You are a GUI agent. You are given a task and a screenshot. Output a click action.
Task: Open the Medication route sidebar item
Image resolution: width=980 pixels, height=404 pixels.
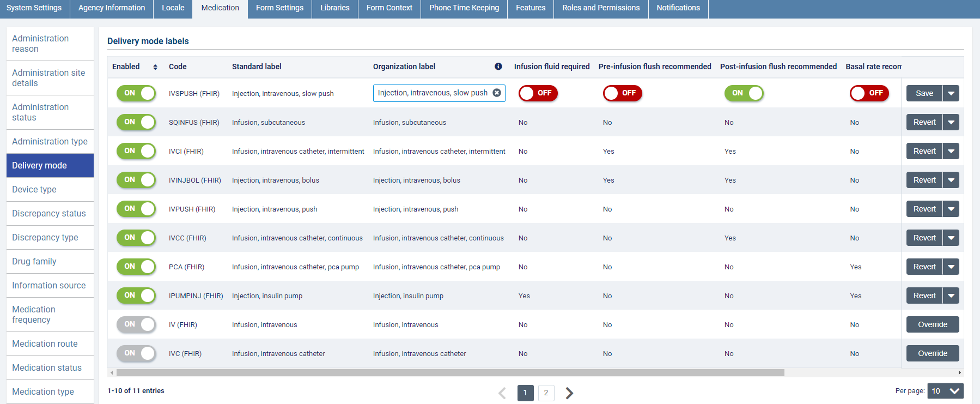pyautogui.click(x=45, y=343)
